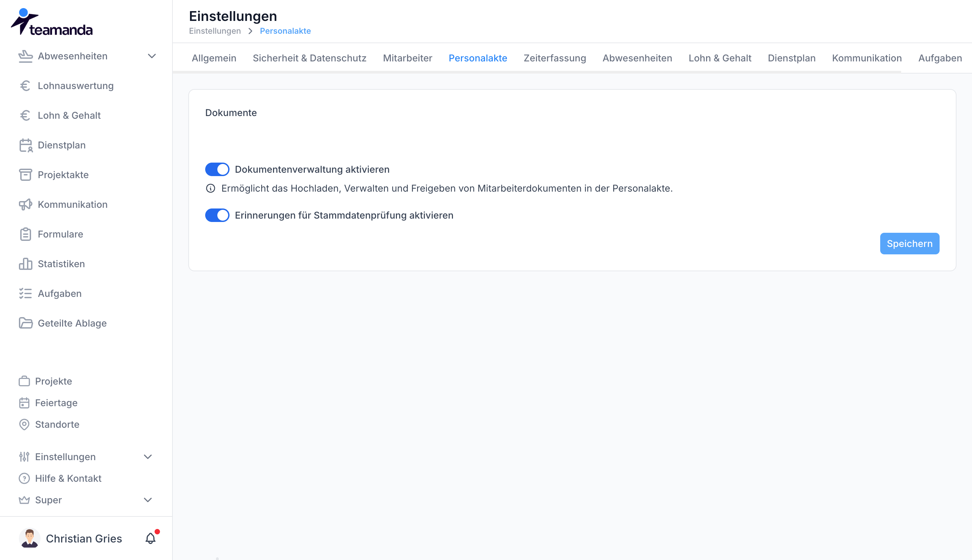Toggle Dokumentenverwaltung aktivieren switch
Screen dimensions: 972x560
click(217, 169)
